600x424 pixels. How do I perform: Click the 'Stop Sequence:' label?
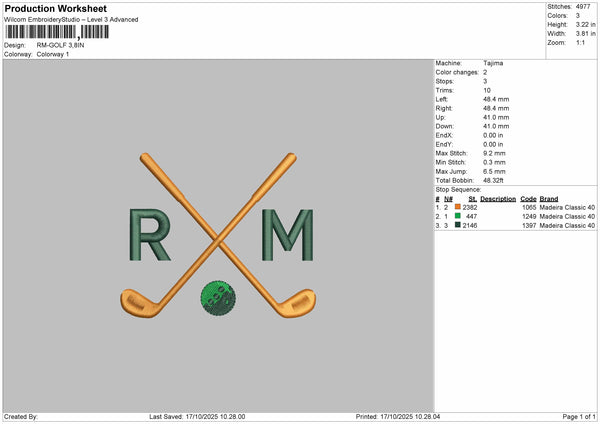pyautogui.click(x=458, y=190)
